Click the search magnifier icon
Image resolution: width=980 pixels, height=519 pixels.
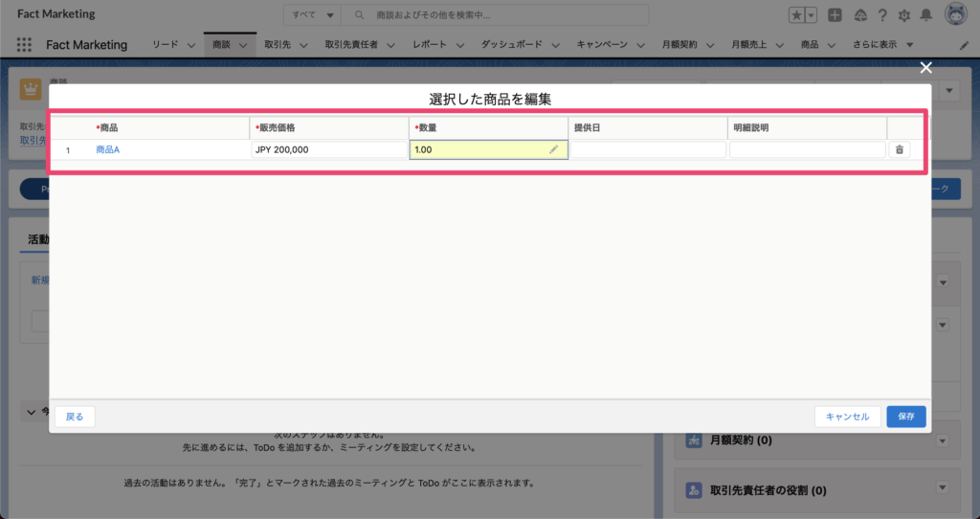pyautogui.click(x=359, y=15)
